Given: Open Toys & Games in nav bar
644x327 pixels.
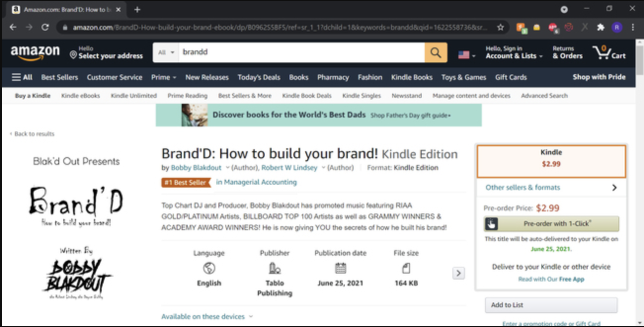Looking at the screenshot, I should coord(464,77).
